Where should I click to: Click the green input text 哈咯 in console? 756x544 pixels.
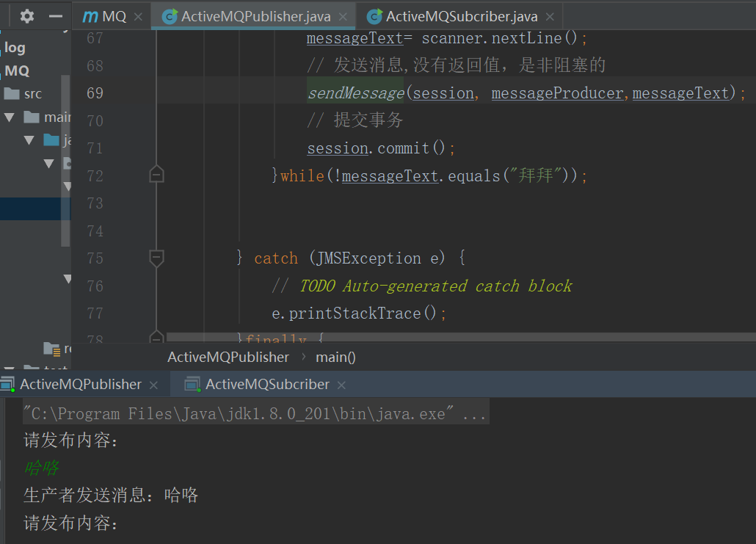41,468
